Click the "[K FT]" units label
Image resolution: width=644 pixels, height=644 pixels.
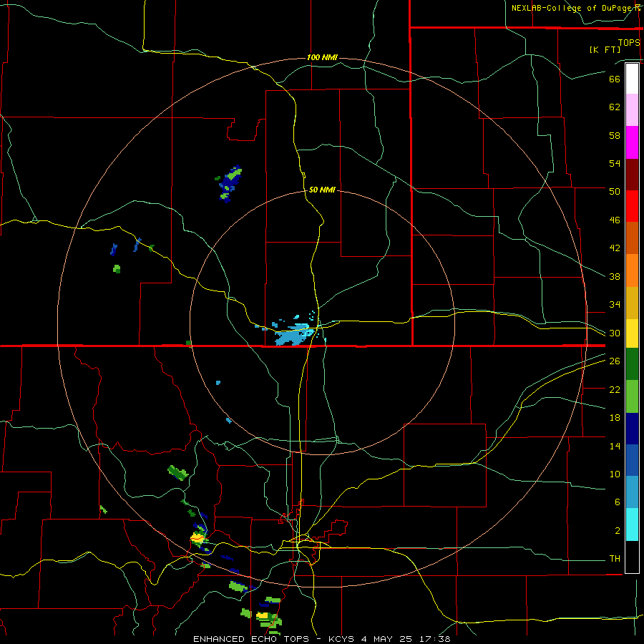[605, 49]
